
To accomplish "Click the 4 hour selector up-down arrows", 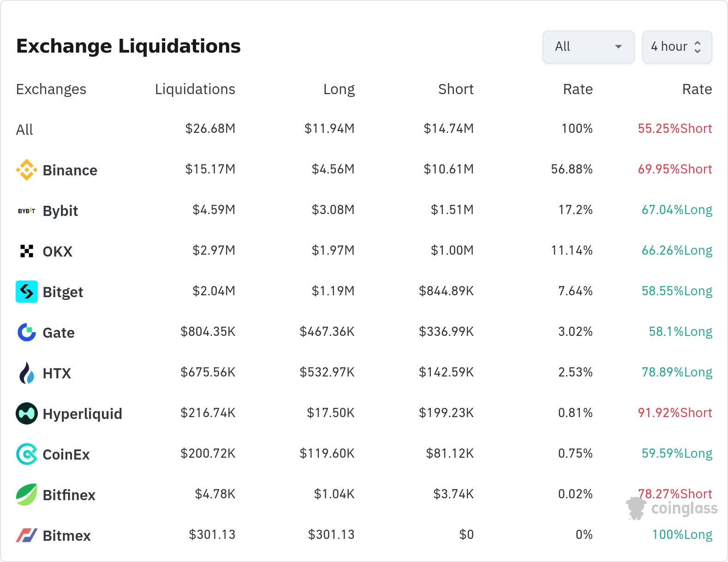I will coord(698,47).
